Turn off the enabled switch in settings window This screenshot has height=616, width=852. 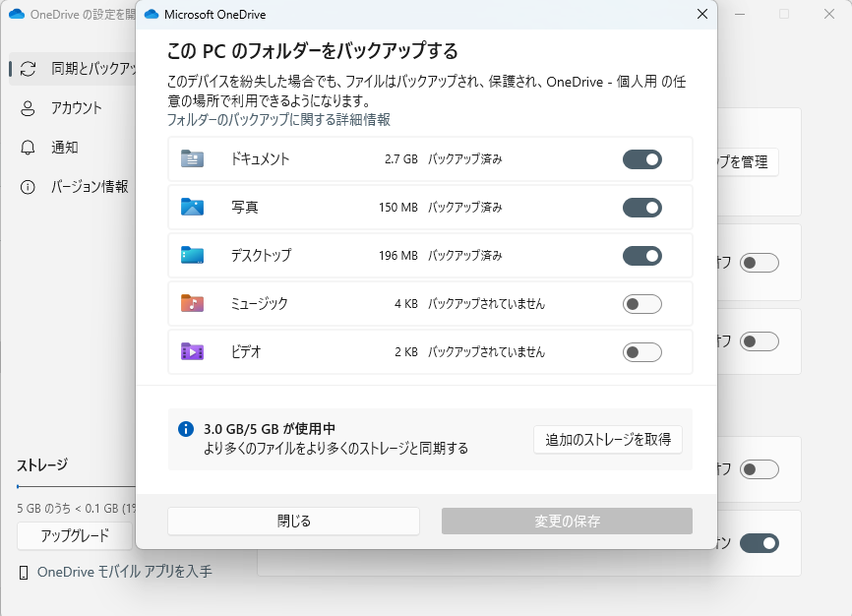[760, 543]
